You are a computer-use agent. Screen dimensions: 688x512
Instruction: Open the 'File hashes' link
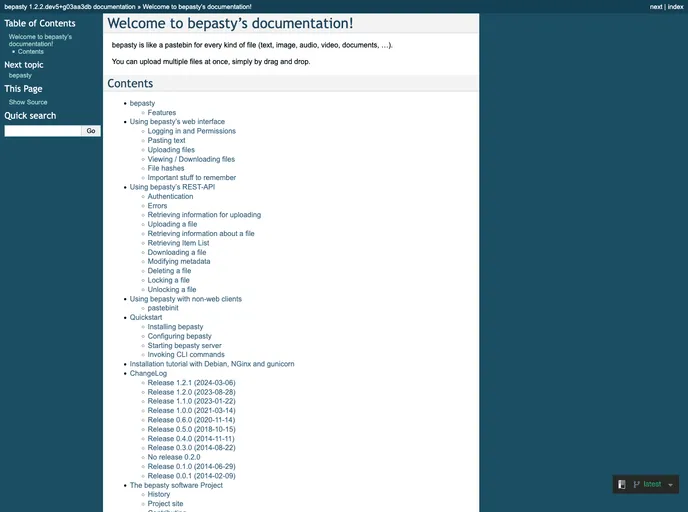(x=166, y=168)
